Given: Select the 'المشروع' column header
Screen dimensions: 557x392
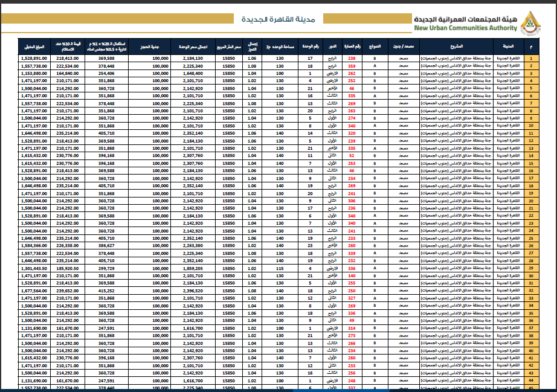Looking at the screenshot, I should [x=457, y=47].
